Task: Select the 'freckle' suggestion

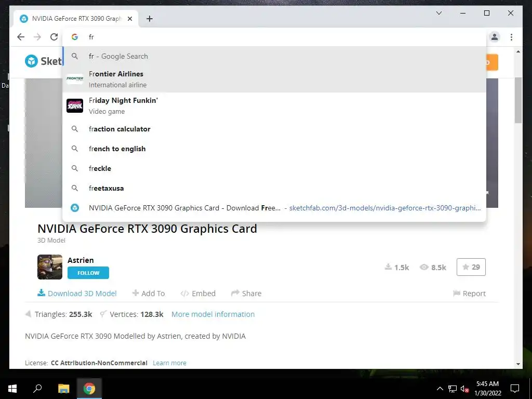Action: 274,168
